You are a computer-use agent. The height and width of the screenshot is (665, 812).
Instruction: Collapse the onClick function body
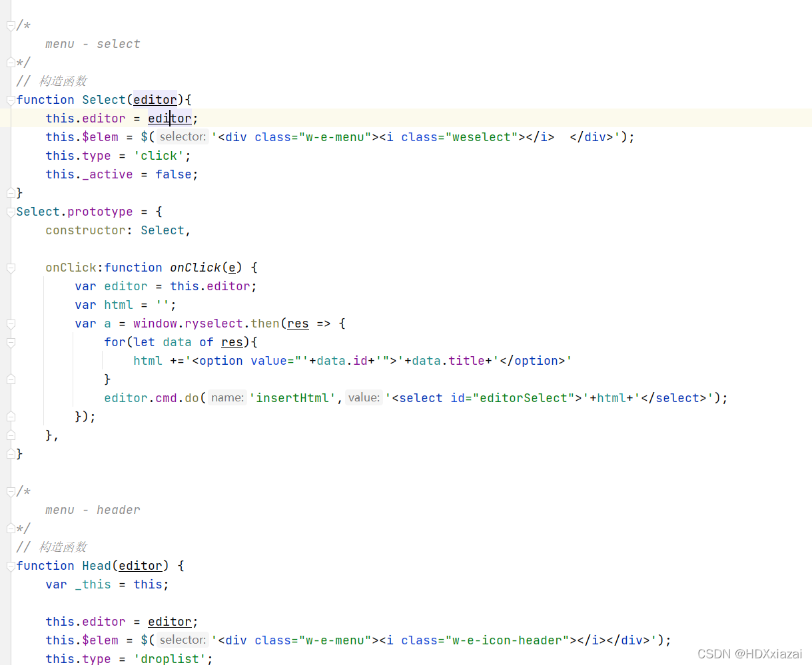click(x=9, y=267)
